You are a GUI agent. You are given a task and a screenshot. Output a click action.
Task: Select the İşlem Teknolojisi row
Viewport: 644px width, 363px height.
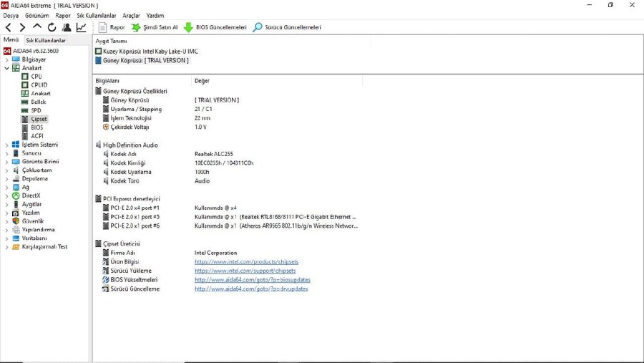coord(131,118)
